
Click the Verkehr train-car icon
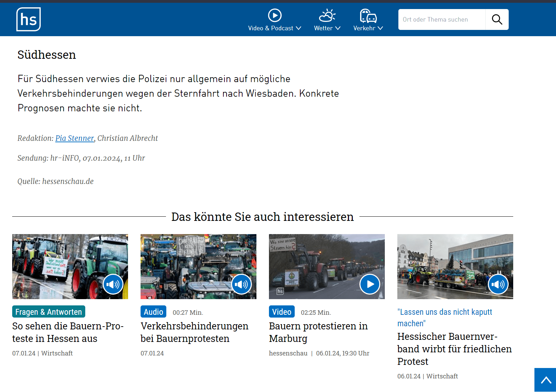click(x=368, y=16)
